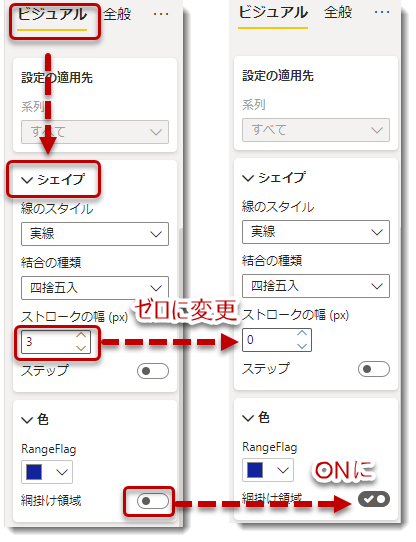
Task: Turn off 網掛け領域 toggle in the right panel
Action: tap(374, 499)
